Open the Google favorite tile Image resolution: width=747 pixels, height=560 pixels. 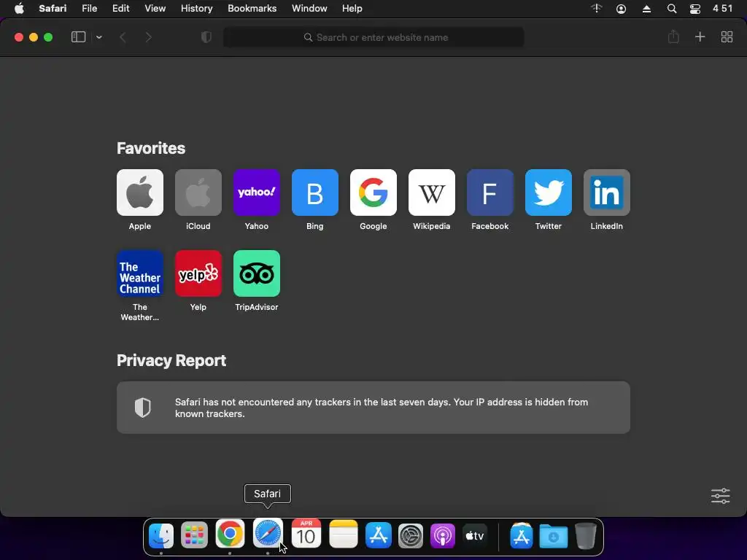point(373,192)
